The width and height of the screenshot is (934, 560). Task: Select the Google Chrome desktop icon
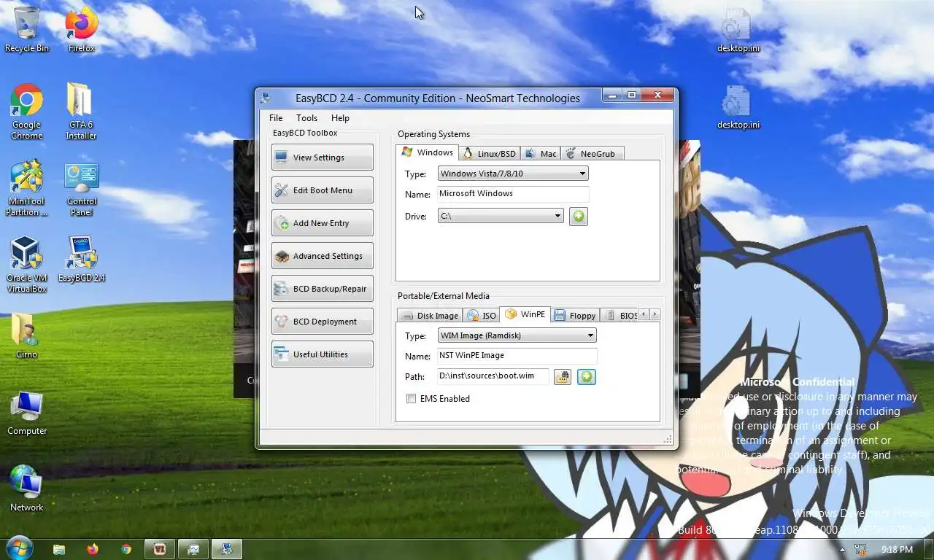tap(27, 112)
